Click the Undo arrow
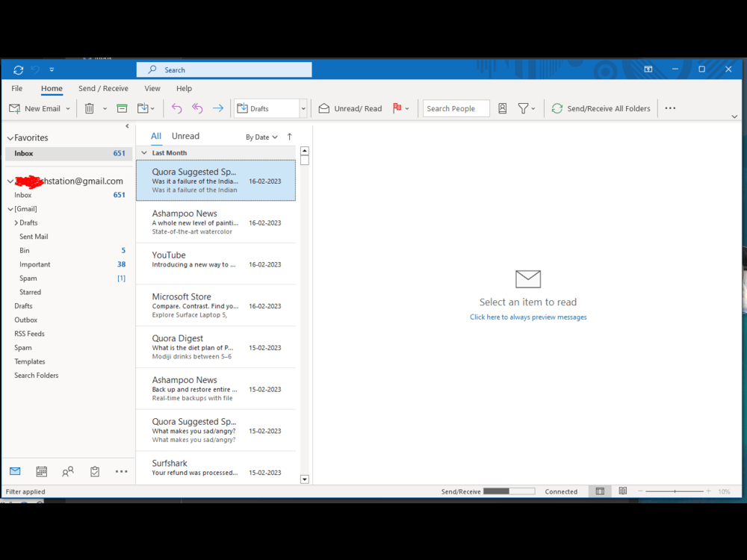Viewport: 747px width, 560px height. click(176, 108)
